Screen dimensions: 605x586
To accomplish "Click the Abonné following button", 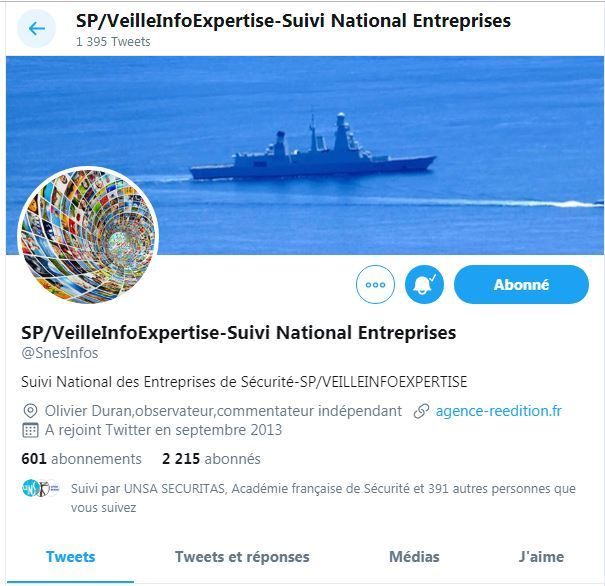I will pos(521,284).
